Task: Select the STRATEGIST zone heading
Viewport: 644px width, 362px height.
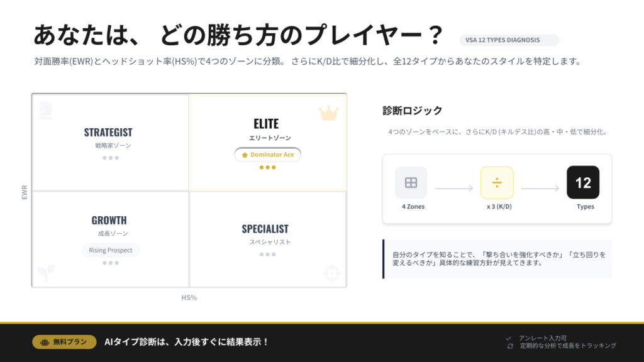Action: (108, 133)
